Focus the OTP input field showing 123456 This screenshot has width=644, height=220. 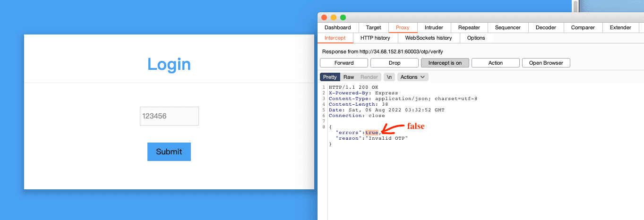pos(169,116)
